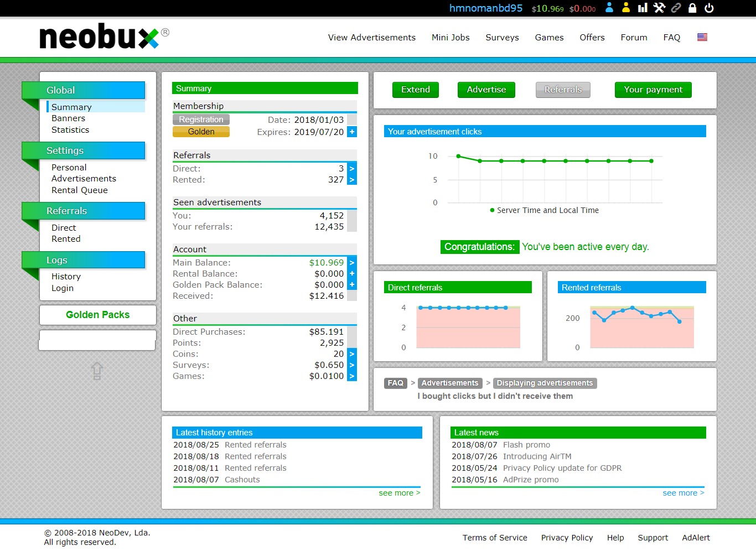Screen dimensions: 756x551
Task: Click plus icon beside Rental Balance
Action: click(352, 274)
